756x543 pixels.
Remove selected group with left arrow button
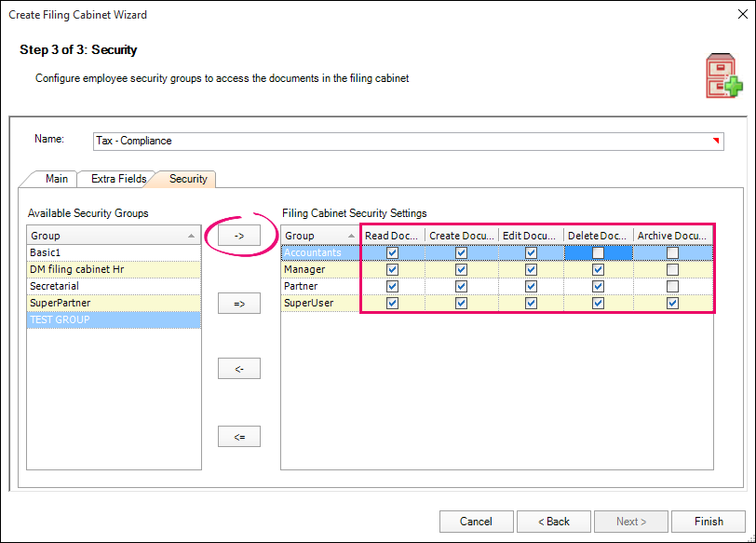tap(238, 369)
